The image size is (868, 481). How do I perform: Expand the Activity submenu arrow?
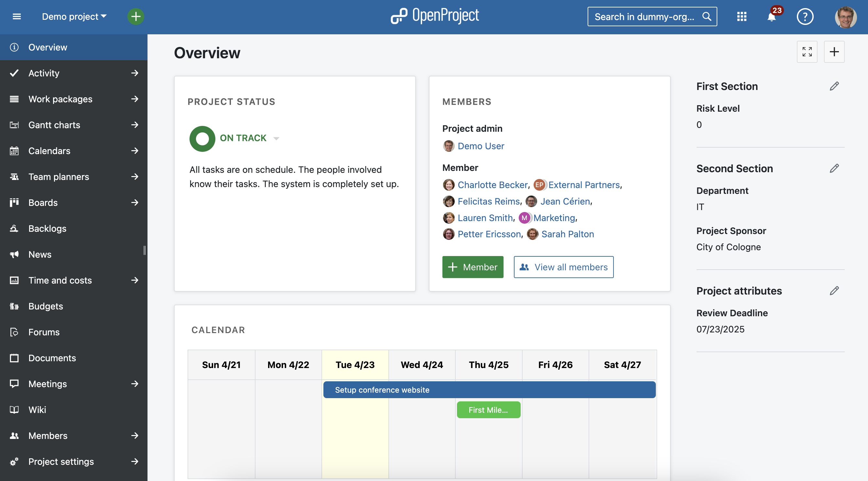[135, 73]
